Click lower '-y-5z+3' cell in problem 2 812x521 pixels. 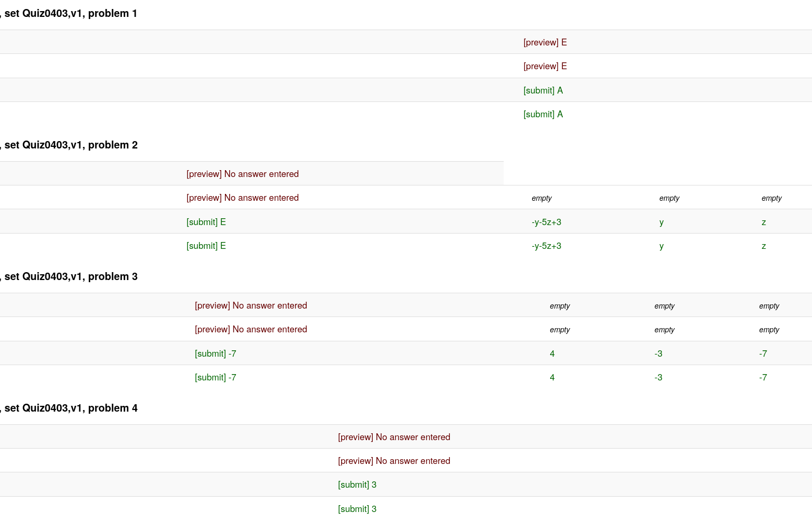point(546,246)
